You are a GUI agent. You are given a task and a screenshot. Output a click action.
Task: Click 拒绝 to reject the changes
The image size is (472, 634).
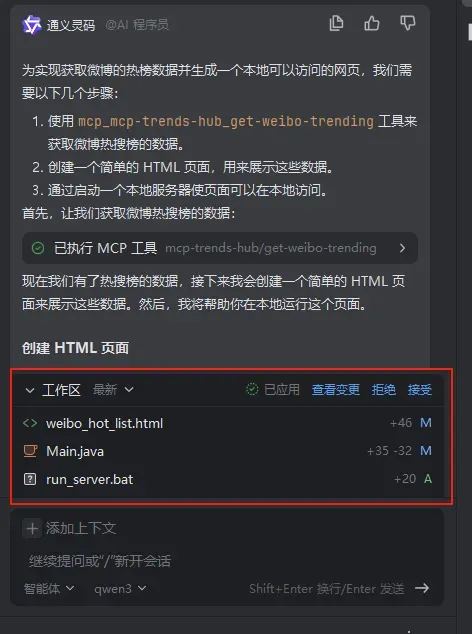coord(383,390)
